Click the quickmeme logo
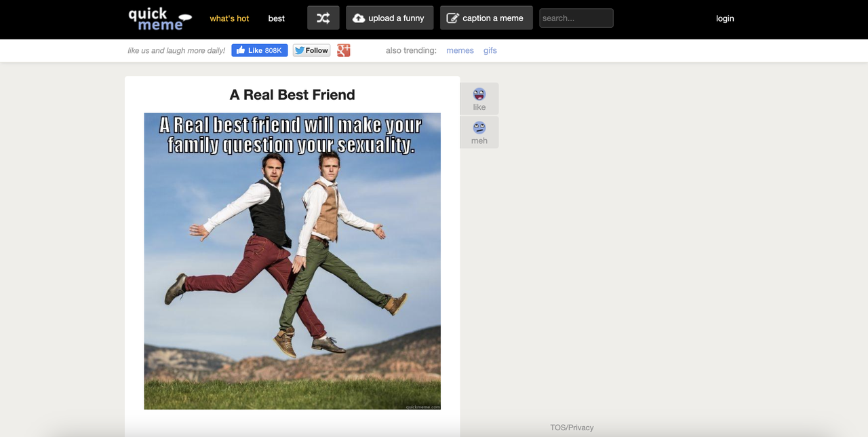The height and width of the screenshot is (437, 868). pyautogui.click(x=160, y=19)
